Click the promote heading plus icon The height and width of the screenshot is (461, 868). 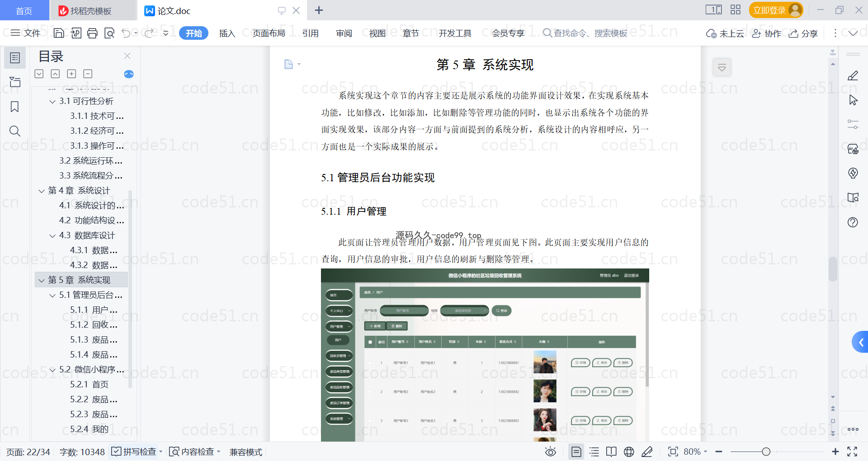[x=71, y=74]
